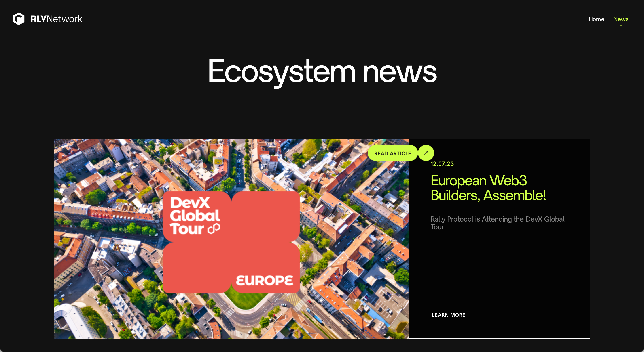This screenshot has height=352, width=644.
Task: Click the RLY Network hexagon logo icon
Action: [19, 19]
